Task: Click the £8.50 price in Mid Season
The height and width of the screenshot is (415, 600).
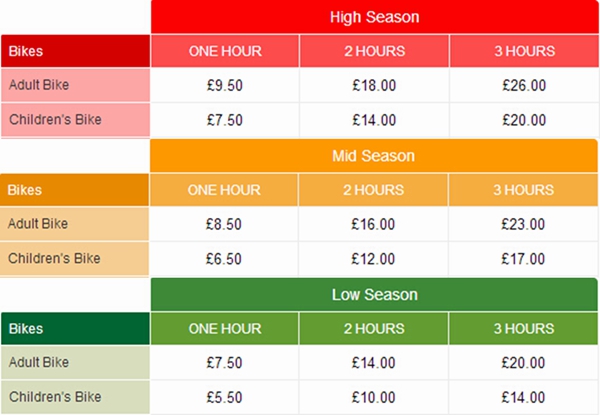Action: pyautogui.click(x=224, y=224)
